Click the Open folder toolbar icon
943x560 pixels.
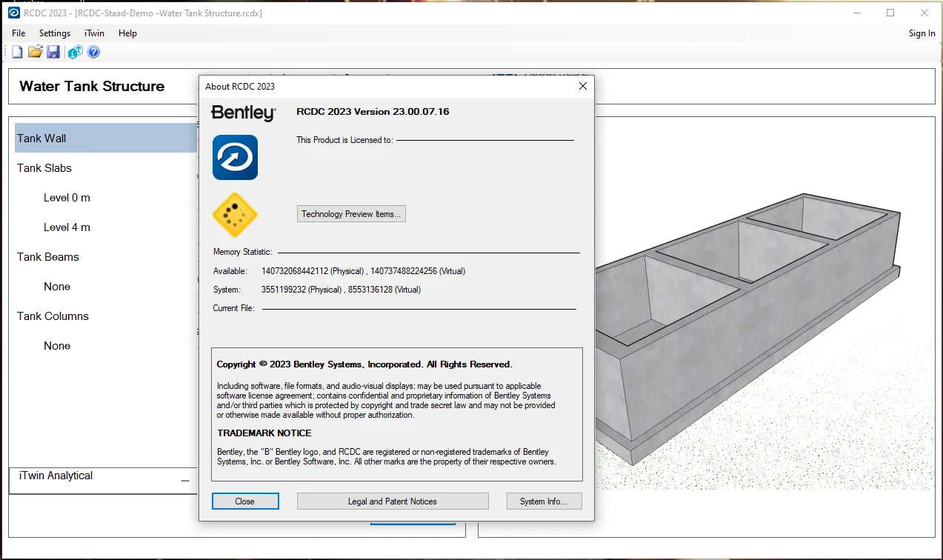(35, 52)
